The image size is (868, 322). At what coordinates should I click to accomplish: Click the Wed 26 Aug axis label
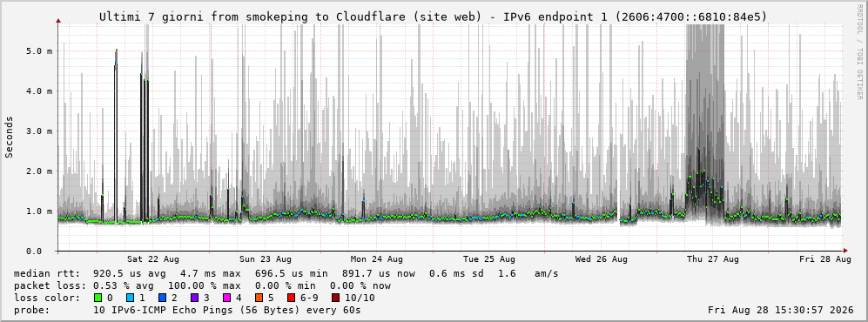coord(602,259)
